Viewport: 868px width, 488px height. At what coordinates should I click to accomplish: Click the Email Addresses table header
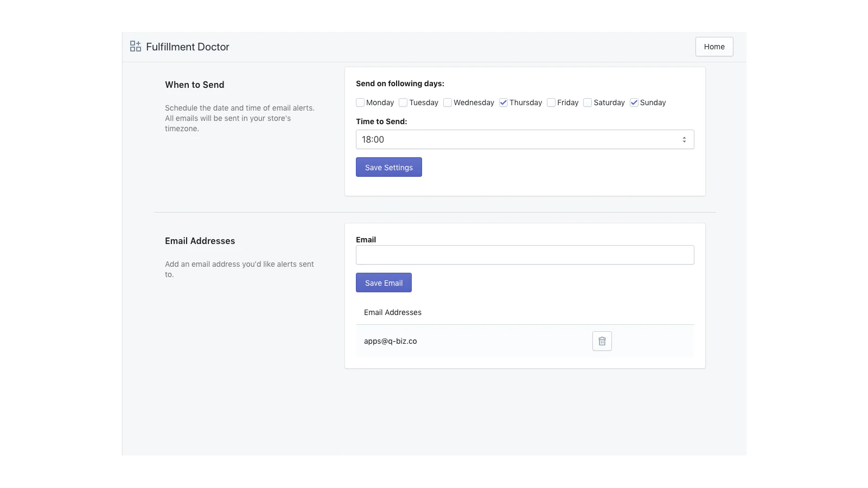393,312
